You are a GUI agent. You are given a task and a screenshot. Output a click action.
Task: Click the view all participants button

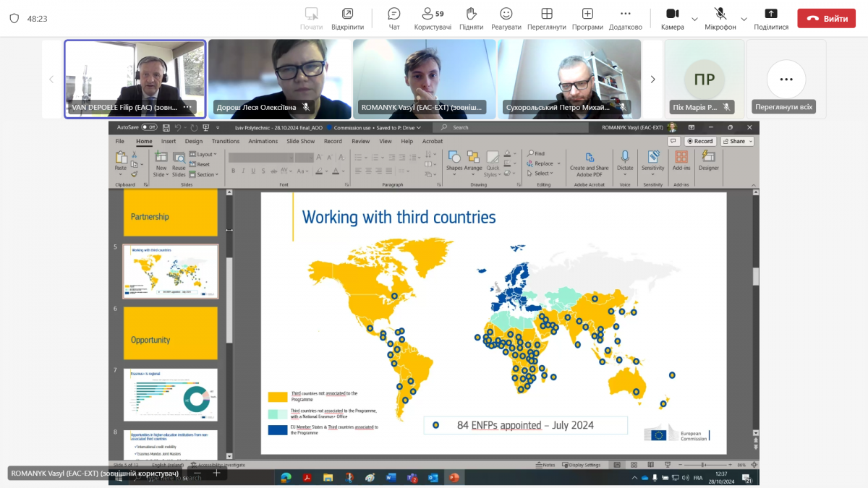point(786,79)
